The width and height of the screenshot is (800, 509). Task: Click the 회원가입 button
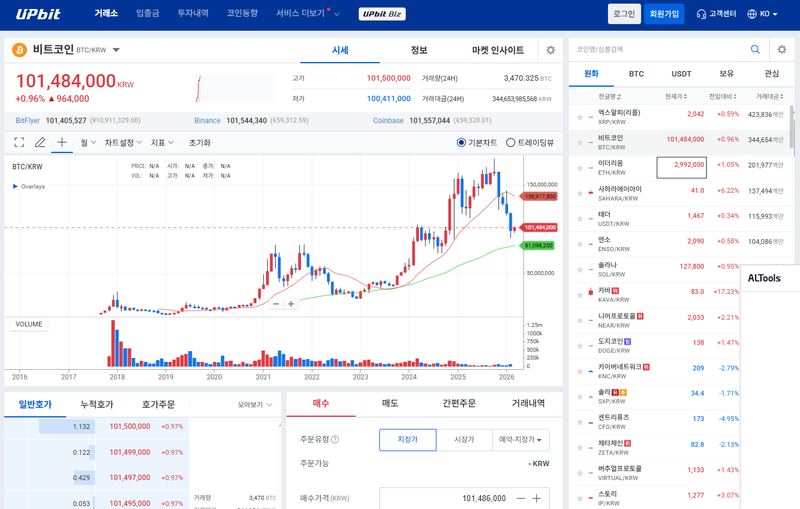tap(664, 14)
